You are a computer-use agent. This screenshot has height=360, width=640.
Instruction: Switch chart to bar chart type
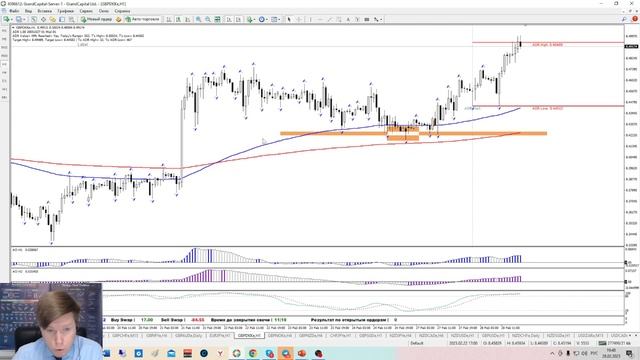click(x=169, y=19)
